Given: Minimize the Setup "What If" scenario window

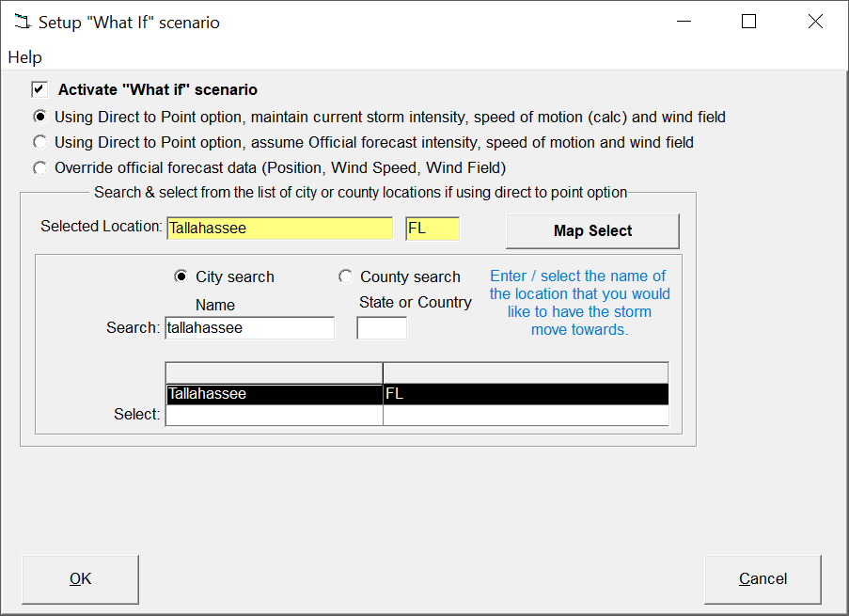Looking at the screenshot, I should point(683,22).
